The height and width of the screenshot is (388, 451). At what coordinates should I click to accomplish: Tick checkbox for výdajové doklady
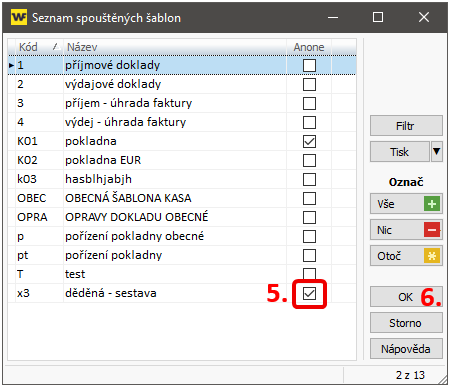pos(309,84)
